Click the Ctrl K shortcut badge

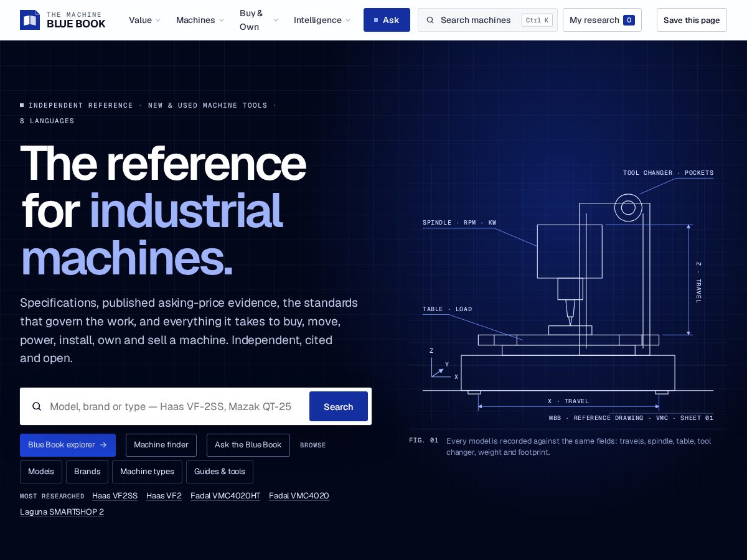[537, 20]
